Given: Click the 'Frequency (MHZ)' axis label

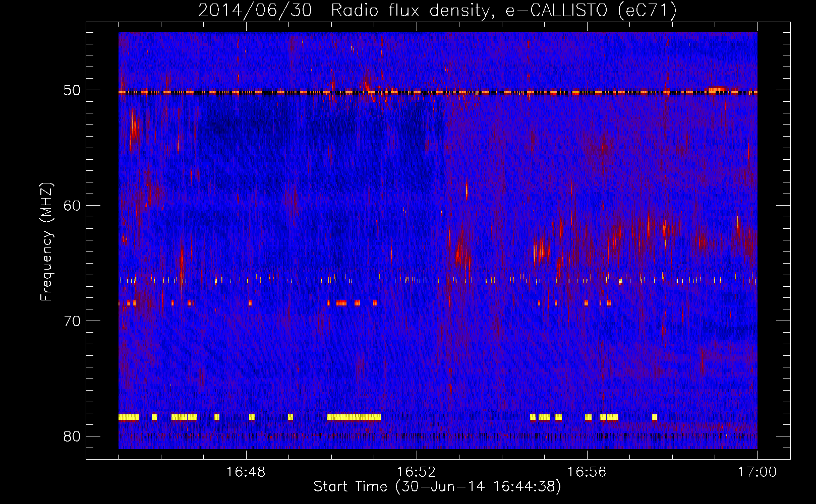Looking at the screenshot, I should [x=46, y=242].
